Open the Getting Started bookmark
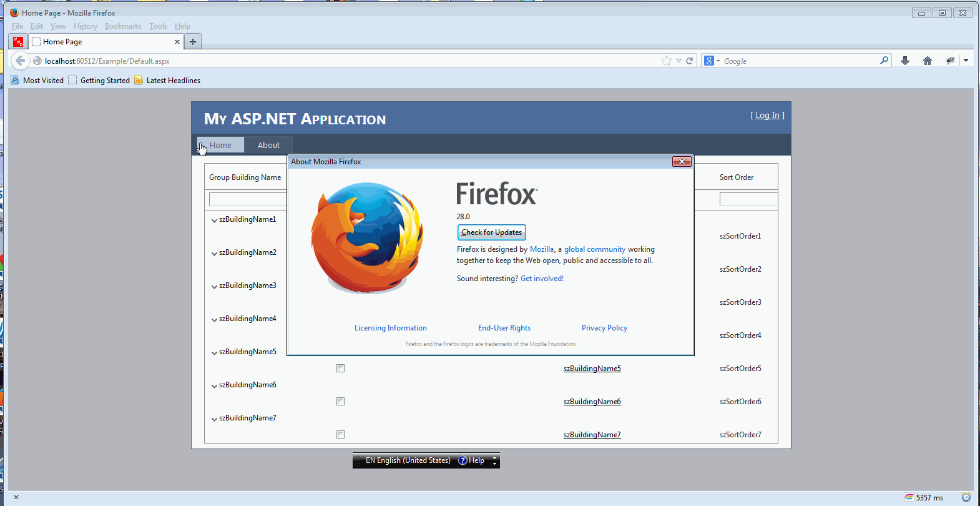 click(99, 80)
